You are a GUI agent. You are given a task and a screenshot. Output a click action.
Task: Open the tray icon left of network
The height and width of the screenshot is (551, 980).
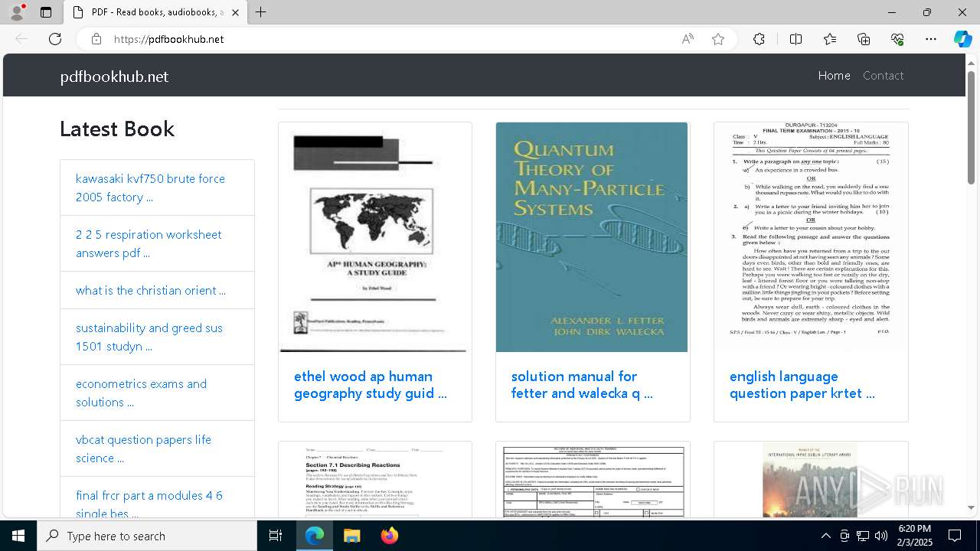coord(844,536)
